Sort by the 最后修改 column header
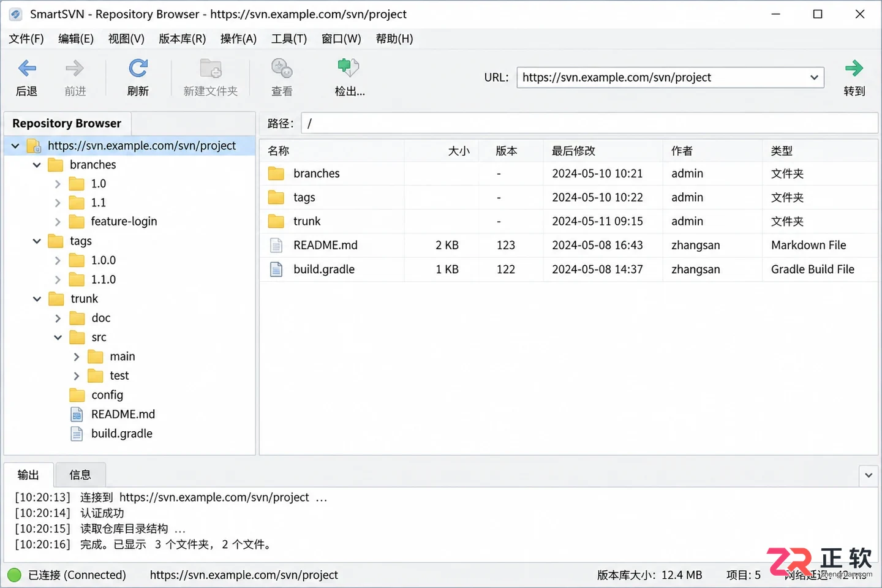This screenshot has width=882, height=588. 603,151
